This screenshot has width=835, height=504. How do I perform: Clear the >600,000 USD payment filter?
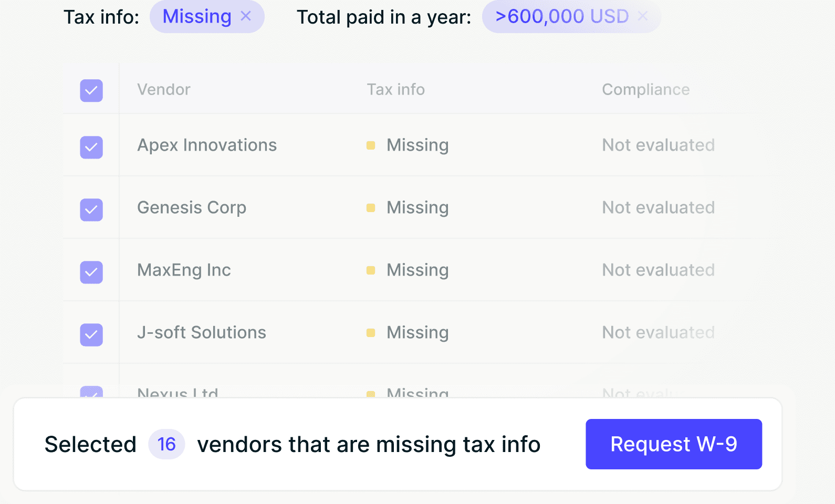643,16
